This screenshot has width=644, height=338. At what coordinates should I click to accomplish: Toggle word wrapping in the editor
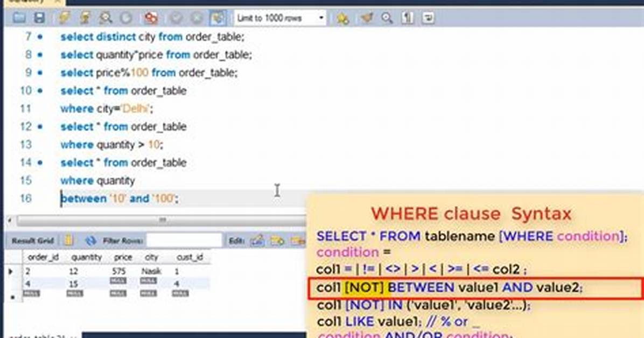428,18
